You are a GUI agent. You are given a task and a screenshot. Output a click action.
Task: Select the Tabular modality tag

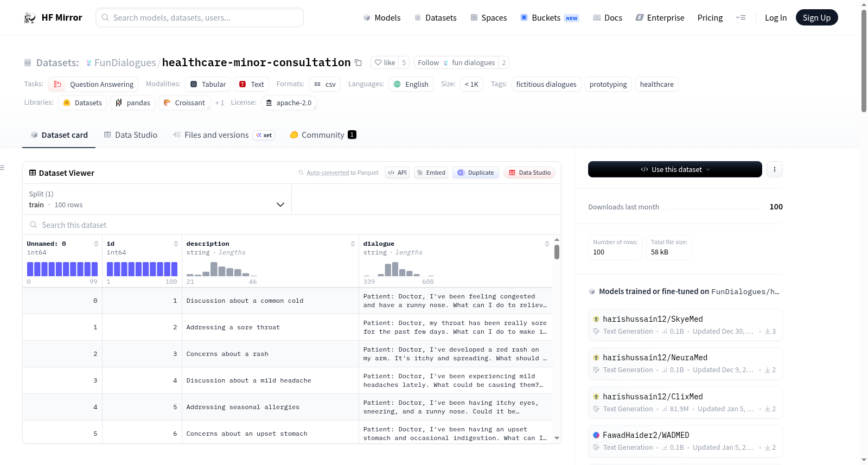(x=208, y=84)
